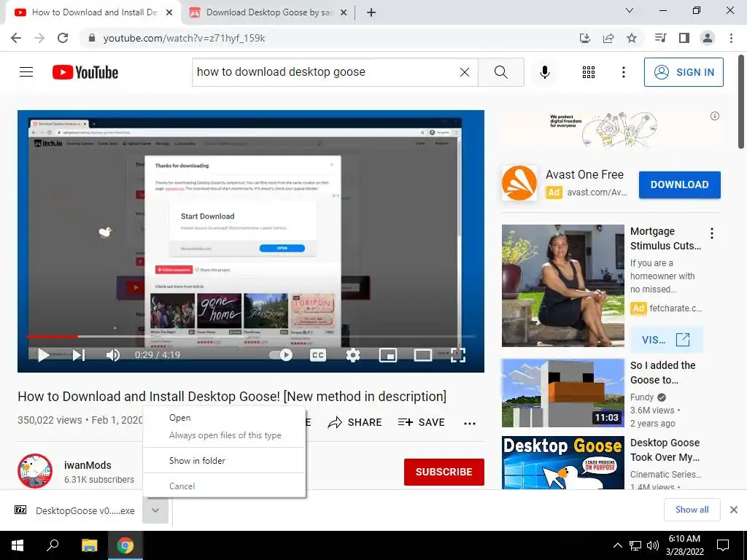Image resolution: width=747 pixels, height=560 pixels.
Task: Collapse the download item chevron menu
Action: tap(155, 510)
